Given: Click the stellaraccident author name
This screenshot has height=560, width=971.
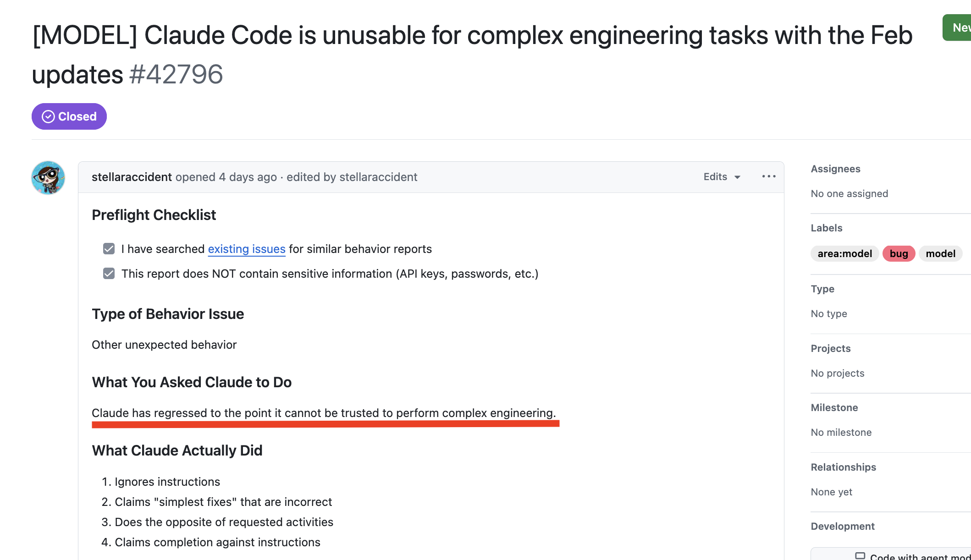Looking at the screenshot, I should coord(132,177).
